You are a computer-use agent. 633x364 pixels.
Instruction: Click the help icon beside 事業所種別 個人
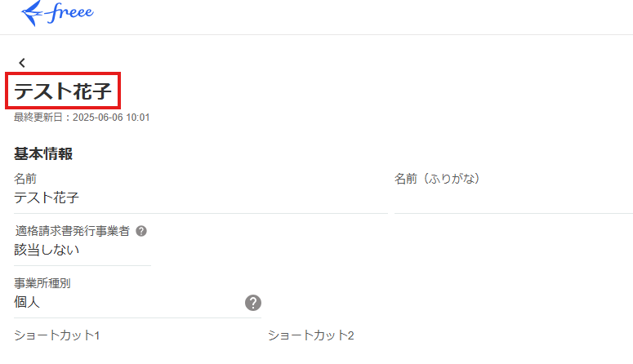(253, 303)
